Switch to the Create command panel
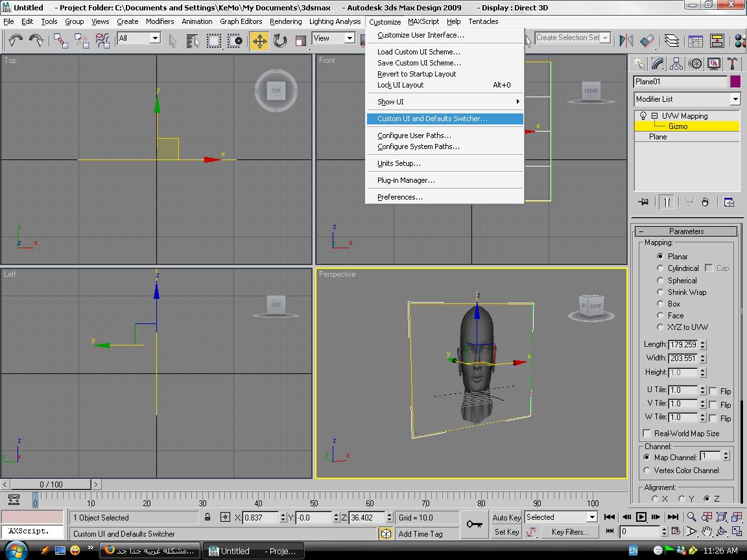The width and height of the screenshot is (747, 560). click(x=639, y=64)
